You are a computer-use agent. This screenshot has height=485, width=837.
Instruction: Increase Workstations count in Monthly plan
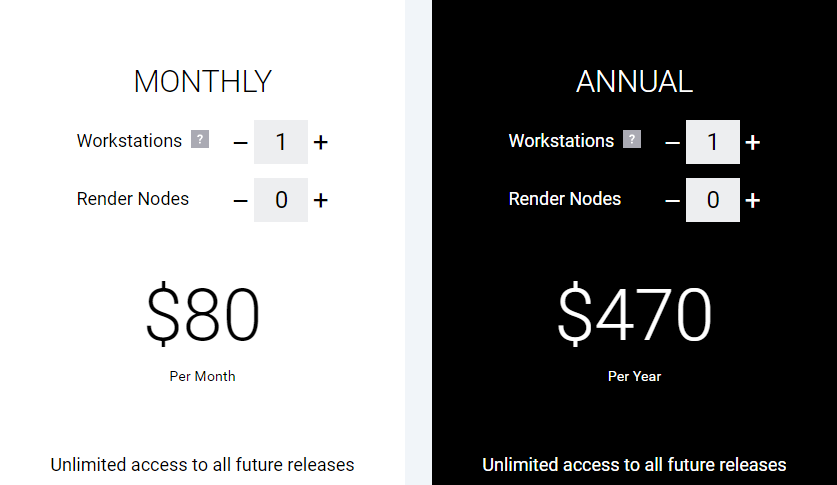(x=320, y=142)
